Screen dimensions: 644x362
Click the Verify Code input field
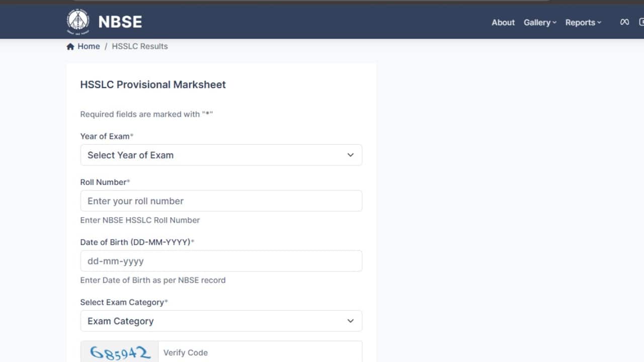[260, 352]
